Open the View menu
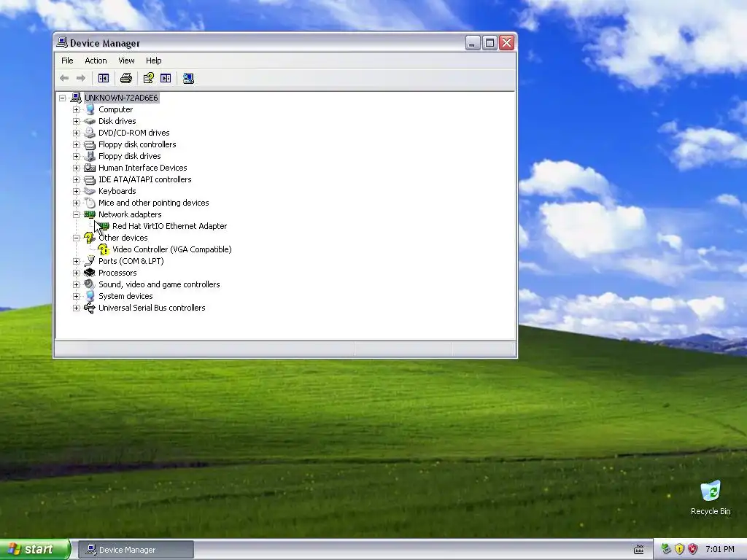 pos(126,61)
